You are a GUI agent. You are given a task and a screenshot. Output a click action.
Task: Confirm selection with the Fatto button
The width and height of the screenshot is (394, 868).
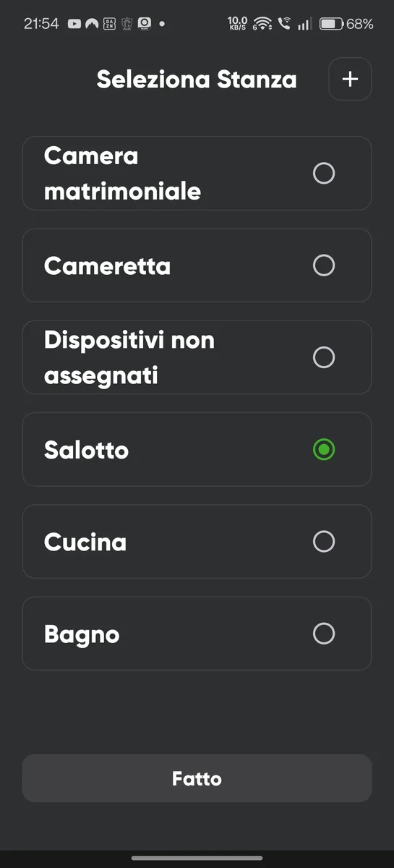click(x=197, y=778)
